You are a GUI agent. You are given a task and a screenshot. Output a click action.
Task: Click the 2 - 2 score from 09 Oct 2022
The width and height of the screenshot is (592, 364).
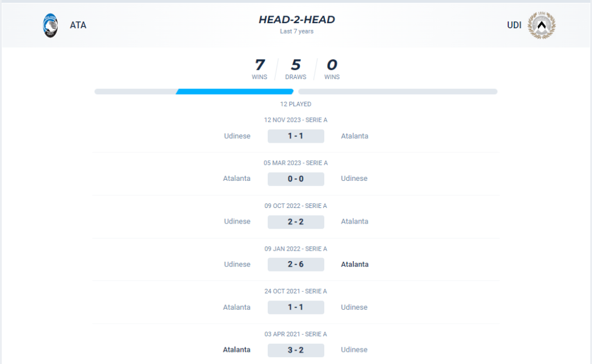295,222
